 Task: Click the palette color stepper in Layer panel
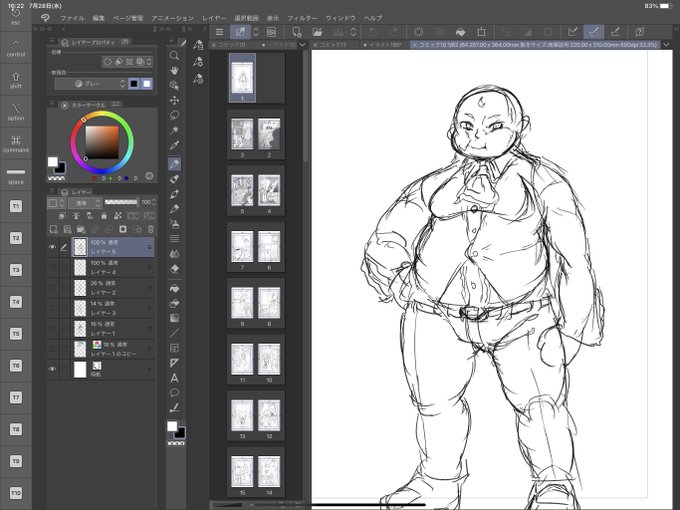(62, 203)
